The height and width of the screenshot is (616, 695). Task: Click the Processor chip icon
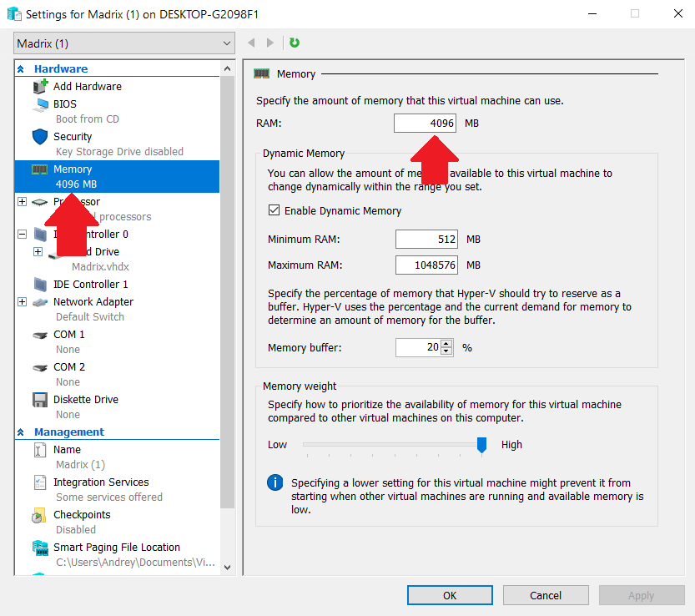click(40, 202)
